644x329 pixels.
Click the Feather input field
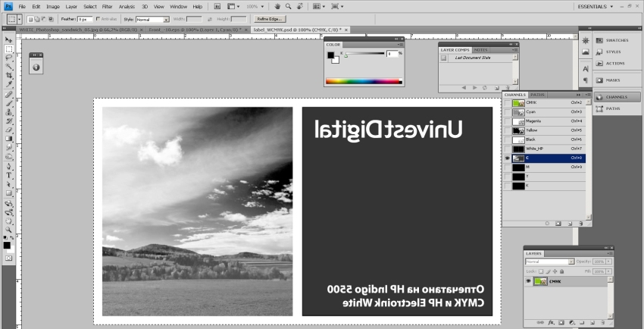tap(85, 19)
